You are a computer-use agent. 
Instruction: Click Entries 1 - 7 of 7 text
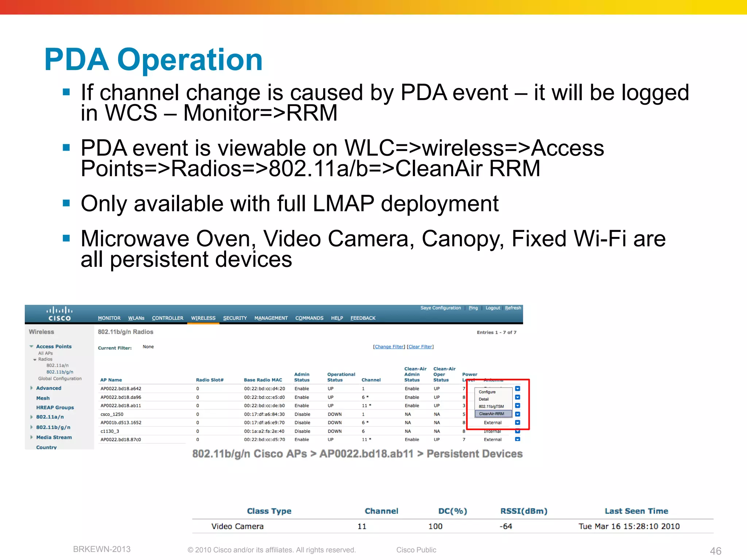click(x=496, y=332)
